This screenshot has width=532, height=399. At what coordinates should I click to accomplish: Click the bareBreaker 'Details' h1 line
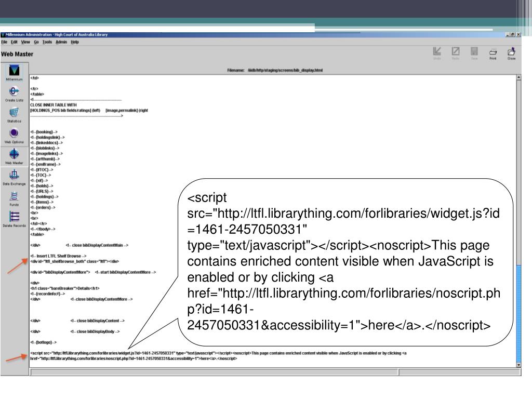pos(65,288)
